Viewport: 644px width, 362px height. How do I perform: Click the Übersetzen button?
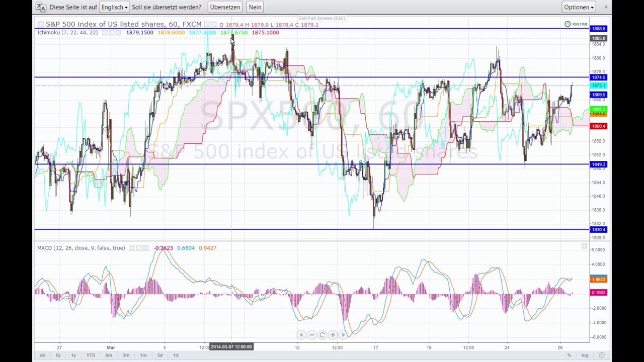pos(225,7)
